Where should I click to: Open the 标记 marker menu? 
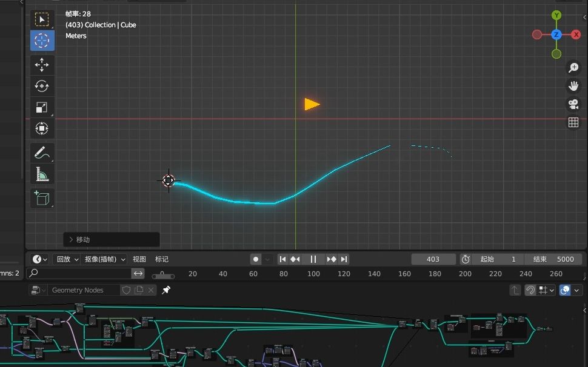point(161,259)
